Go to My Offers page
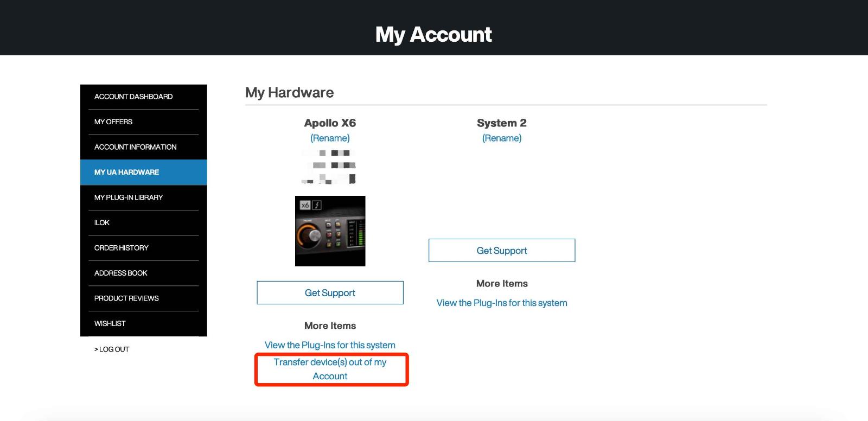Image resolution: width=868 pixels, height=421 pixels. (x=113, y=122)
